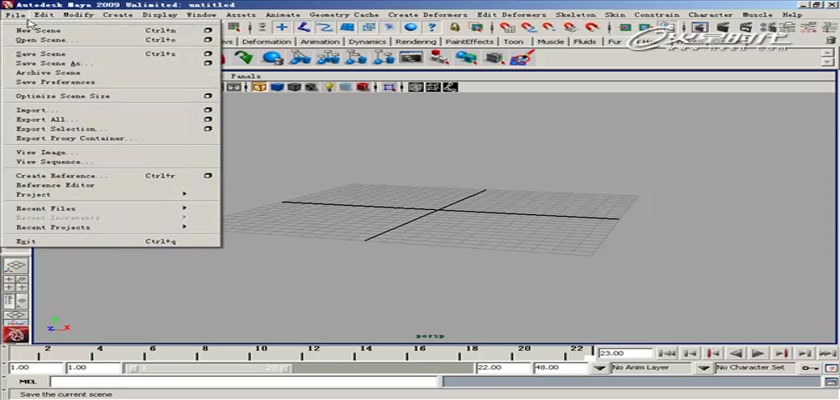Image resolution: width=840 pixels, height=400 pixels.
Task: Click shelf scroll up arrow
Action: [x=828, y=52]
